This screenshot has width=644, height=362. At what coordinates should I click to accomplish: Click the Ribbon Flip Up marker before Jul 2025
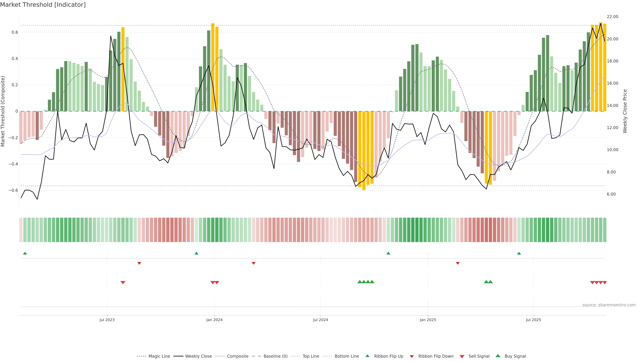coord(519,253)
